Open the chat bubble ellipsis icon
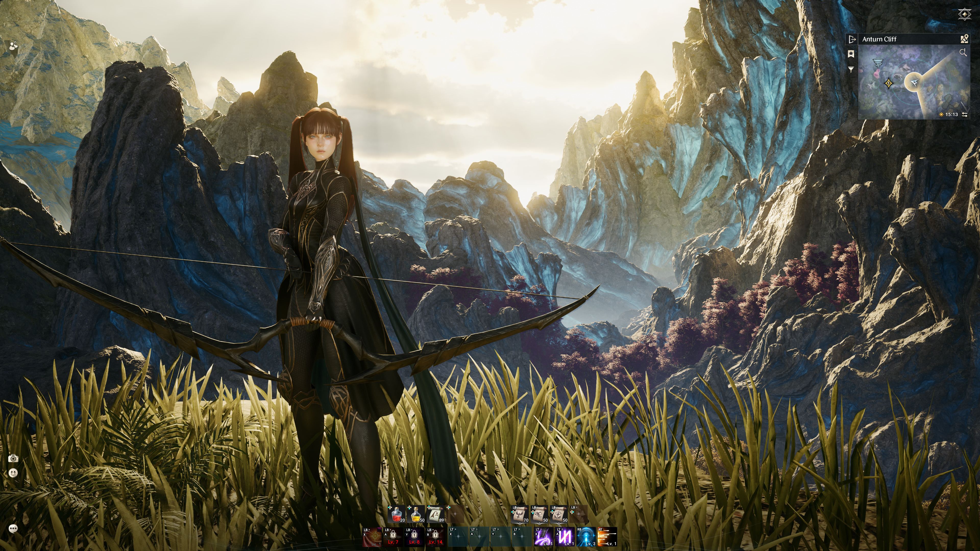The height and width of the screenshot is (551, 980). coord(13,529)
